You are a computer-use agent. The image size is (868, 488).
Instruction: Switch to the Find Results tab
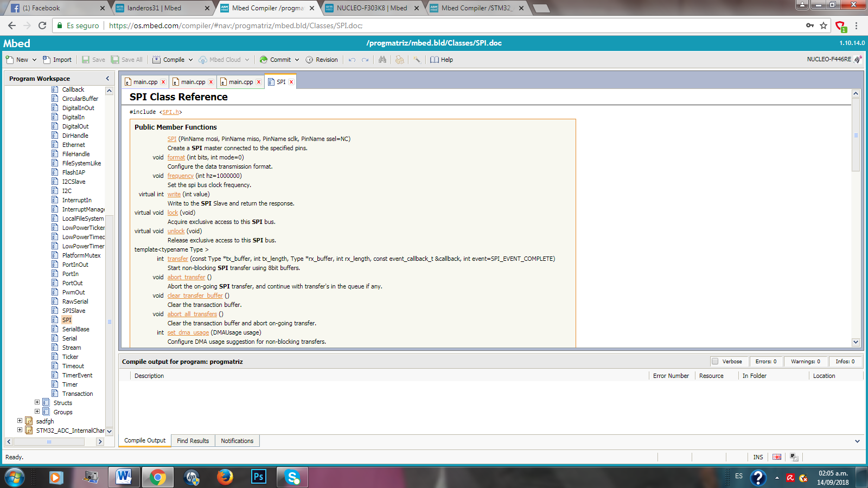tap(193, 441)
